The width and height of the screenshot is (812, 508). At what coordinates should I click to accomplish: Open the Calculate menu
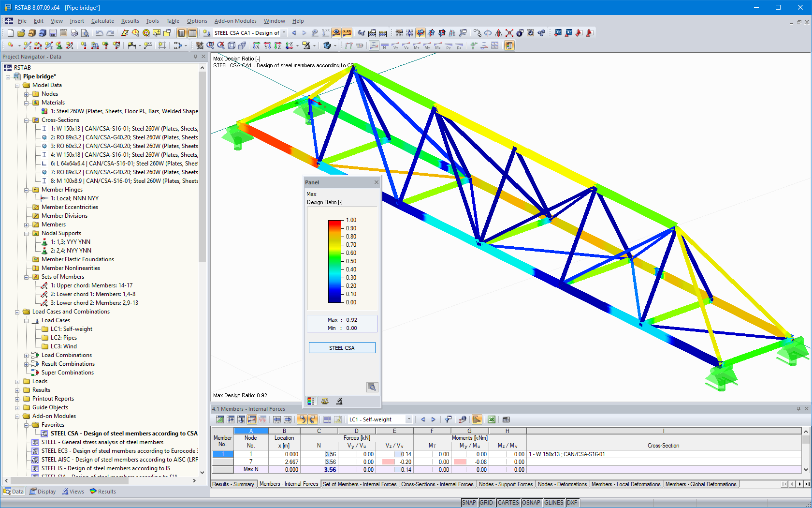[x=102, y=21]
